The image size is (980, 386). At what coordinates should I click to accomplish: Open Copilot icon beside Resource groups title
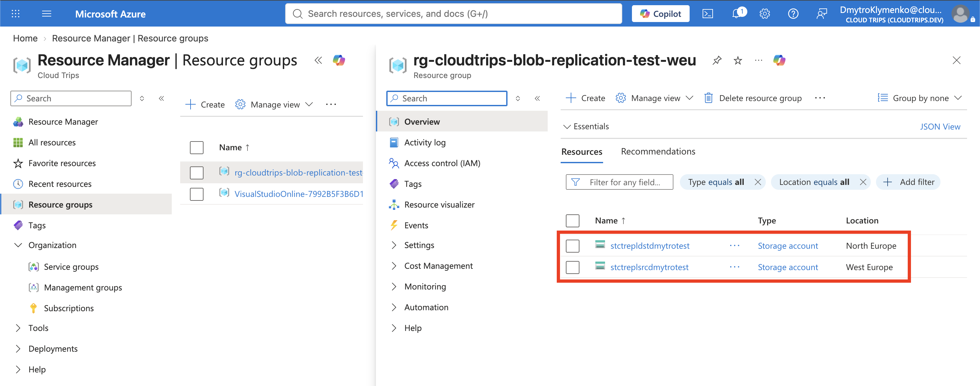339,60
